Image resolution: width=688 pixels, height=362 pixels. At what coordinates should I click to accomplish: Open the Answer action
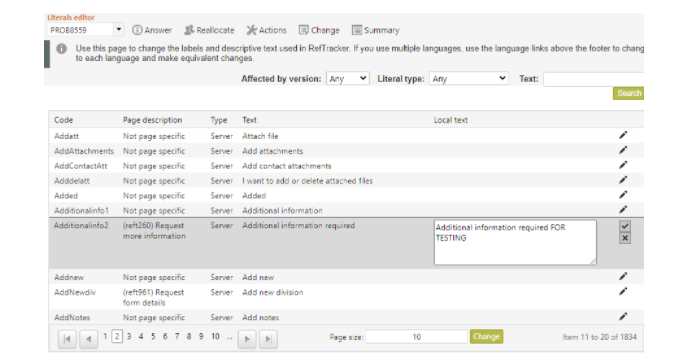(x=152, y=30)
